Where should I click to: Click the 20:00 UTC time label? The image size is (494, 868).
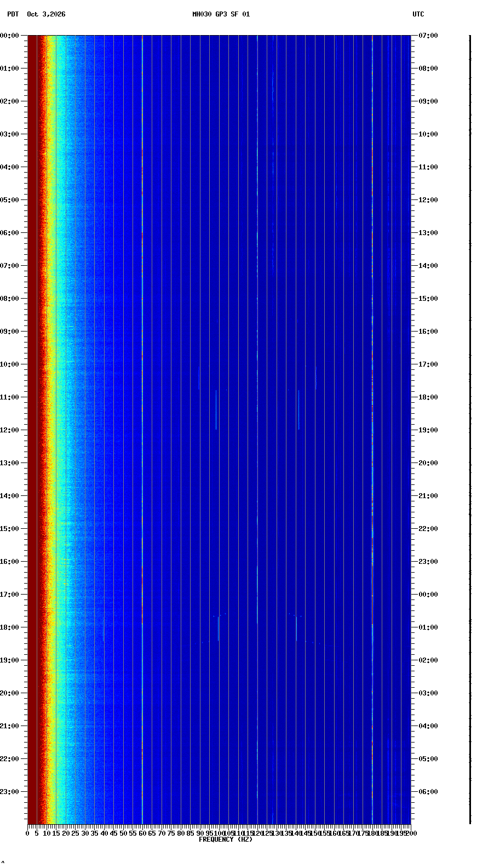(428, 463)
